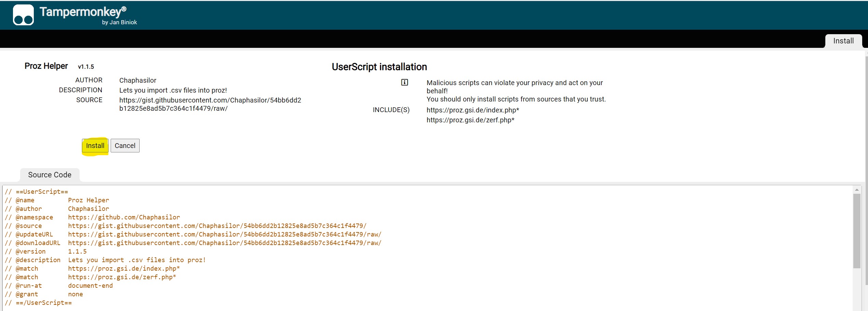868x311 pixels.
Task: Click the @match index.php line in code
Action: 92,269
